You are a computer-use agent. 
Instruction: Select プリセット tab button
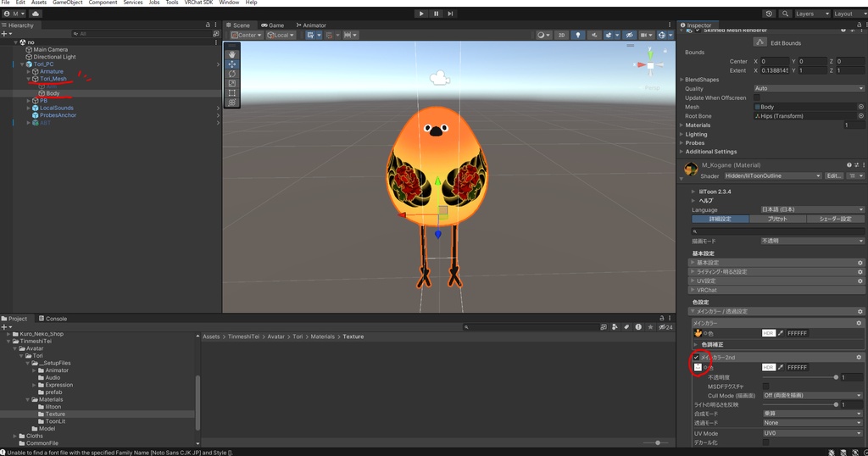point(777,220)
